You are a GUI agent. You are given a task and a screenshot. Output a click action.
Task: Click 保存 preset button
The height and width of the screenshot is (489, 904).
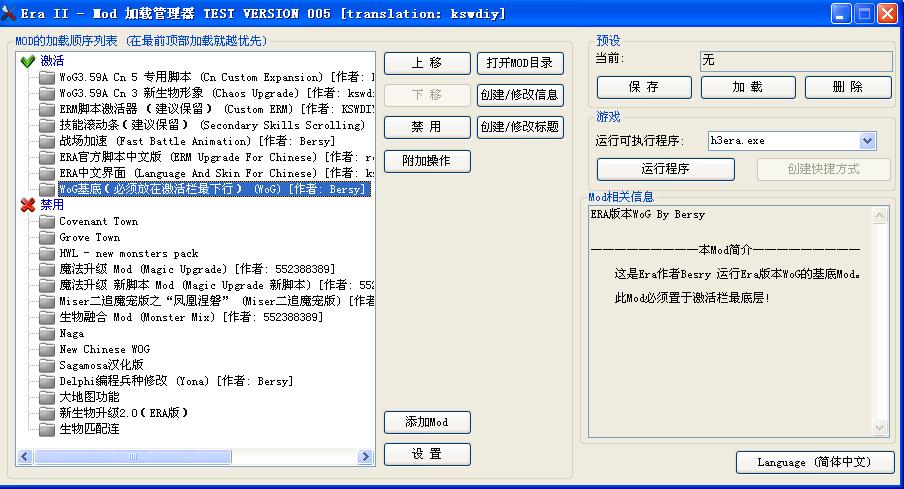(x=644, y=88)
